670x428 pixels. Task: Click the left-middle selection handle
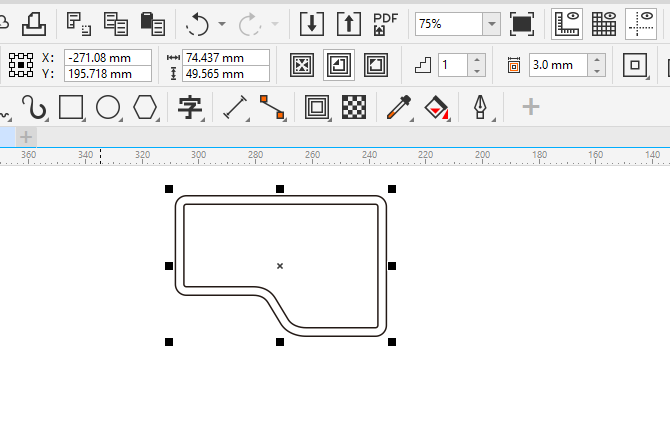click(169, 266)
